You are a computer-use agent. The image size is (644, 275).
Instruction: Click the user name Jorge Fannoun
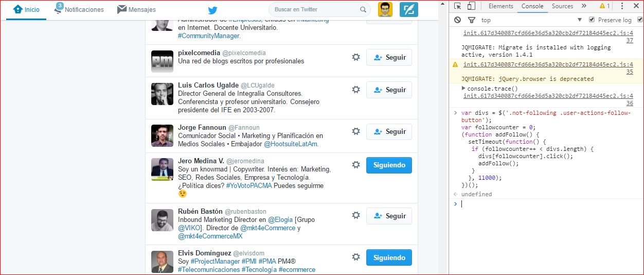click(202, 127)
